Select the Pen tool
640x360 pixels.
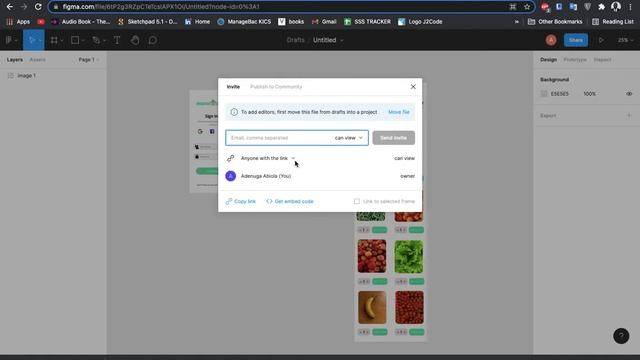[96, 40]
